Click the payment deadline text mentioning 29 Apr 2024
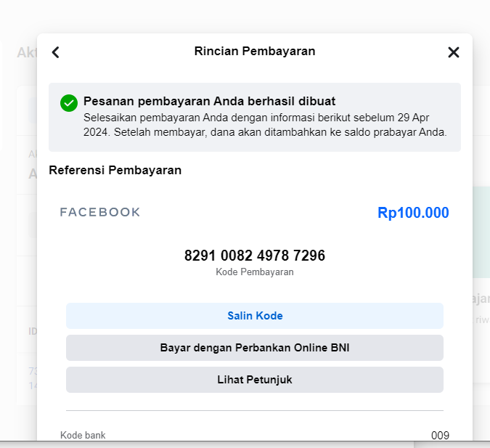This screenshot has width=490, height=448. 265,125
